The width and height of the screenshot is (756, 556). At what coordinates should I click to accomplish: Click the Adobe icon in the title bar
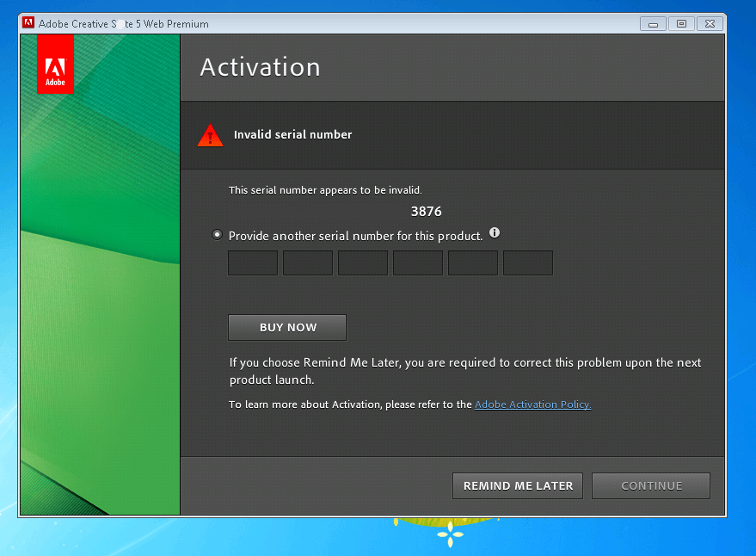pos(28,23)
